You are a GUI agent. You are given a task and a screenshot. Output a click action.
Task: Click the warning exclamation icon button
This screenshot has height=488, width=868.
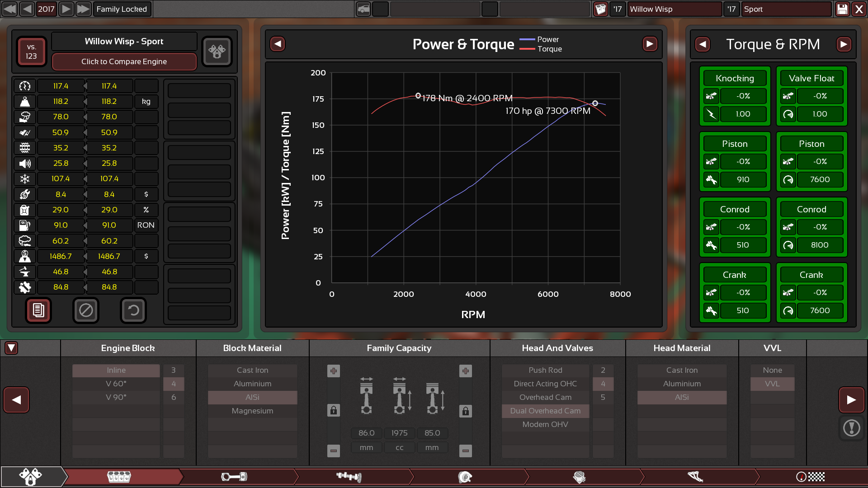point(851,428)
